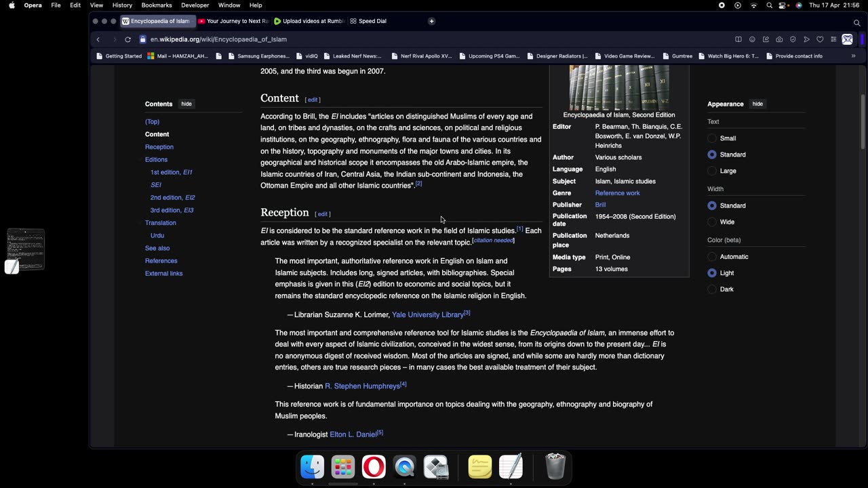Image resolution: width=868 pixels, height=488 pixels.
Task: Open the split screen icon in address bar
Action: (x=738, y=39)
